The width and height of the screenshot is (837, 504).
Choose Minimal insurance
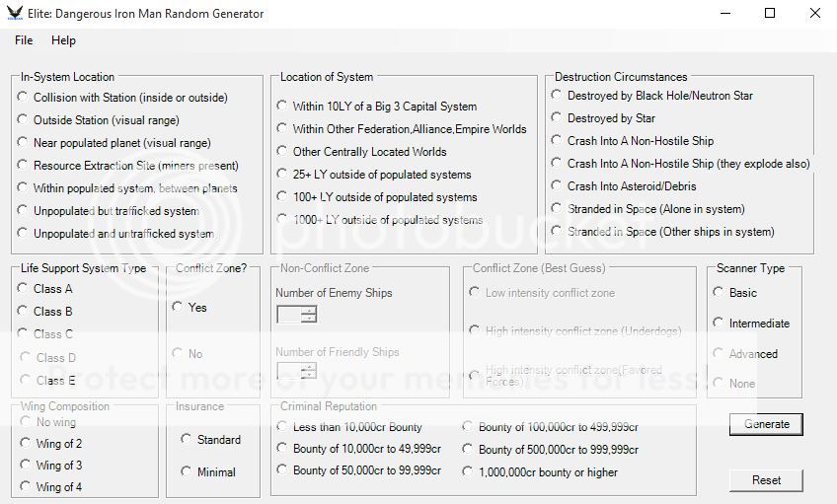208,472
